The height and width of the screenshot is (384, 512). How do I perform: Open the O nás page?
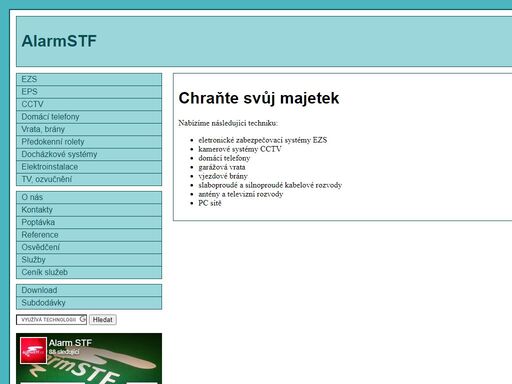tap(89, 197)
